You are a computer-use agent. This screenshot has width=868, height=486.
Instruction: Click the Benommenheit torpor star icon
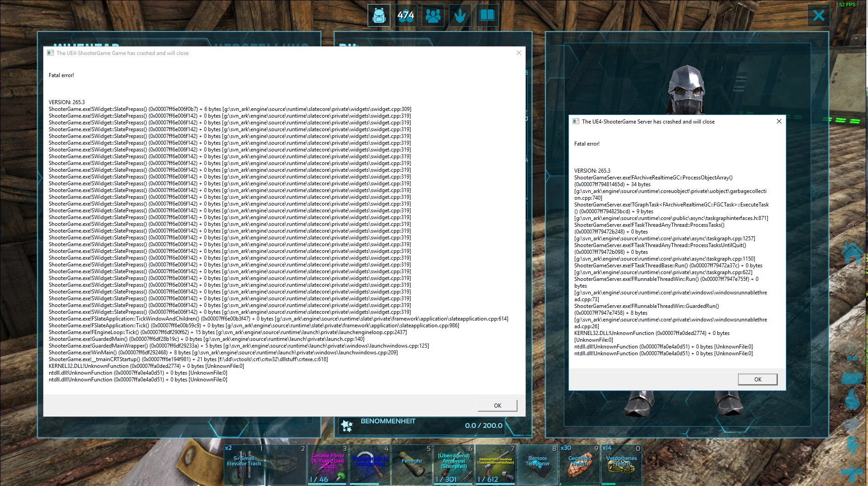click(347, 425)
